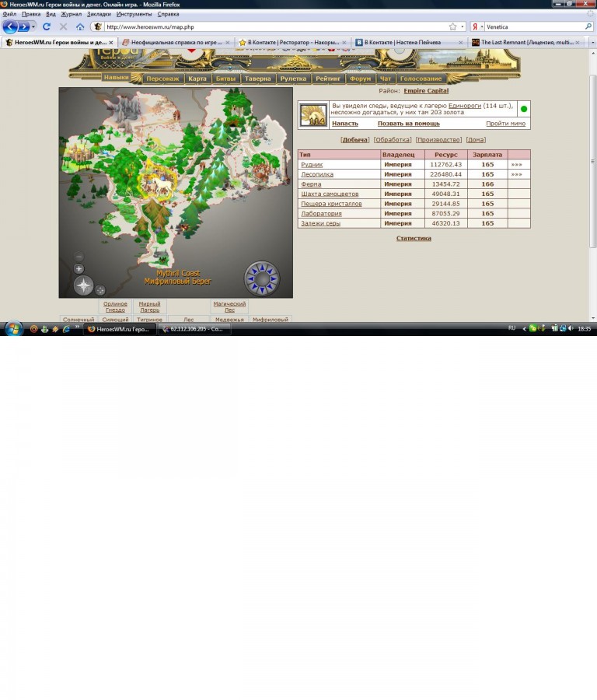The image size is (597, 700).
Task: Open the Вид menu
Action: (51, 14)
